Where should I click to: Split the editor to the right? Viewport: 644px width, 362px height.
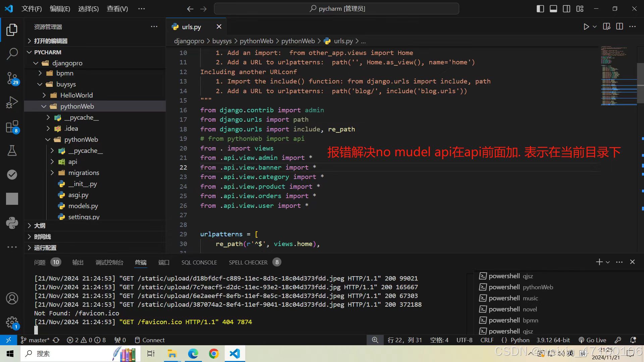click(620, 27)
